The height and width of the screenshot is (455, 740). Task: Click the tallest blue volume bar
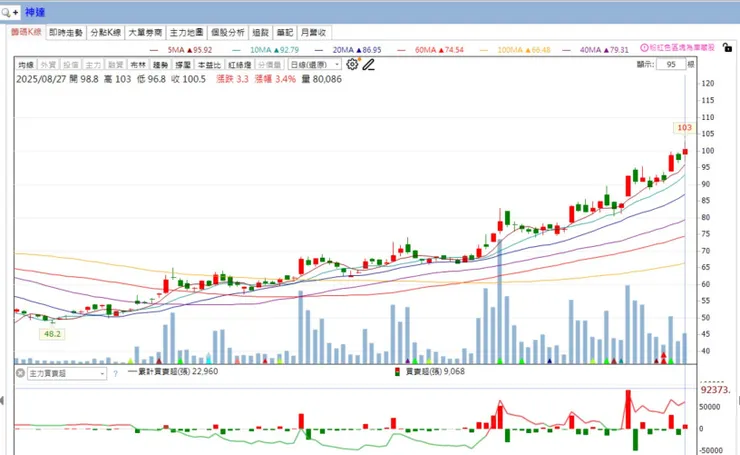(500, 301)
